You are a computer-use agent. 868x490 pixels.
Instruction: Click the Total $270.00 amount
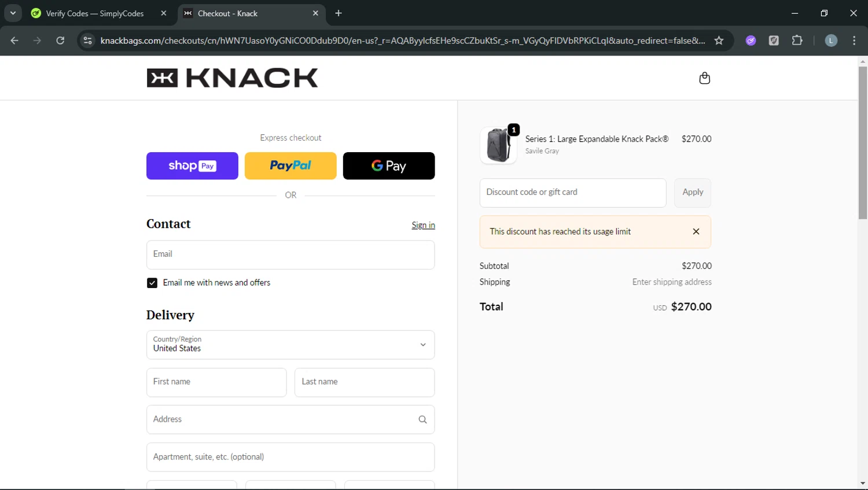691,307
